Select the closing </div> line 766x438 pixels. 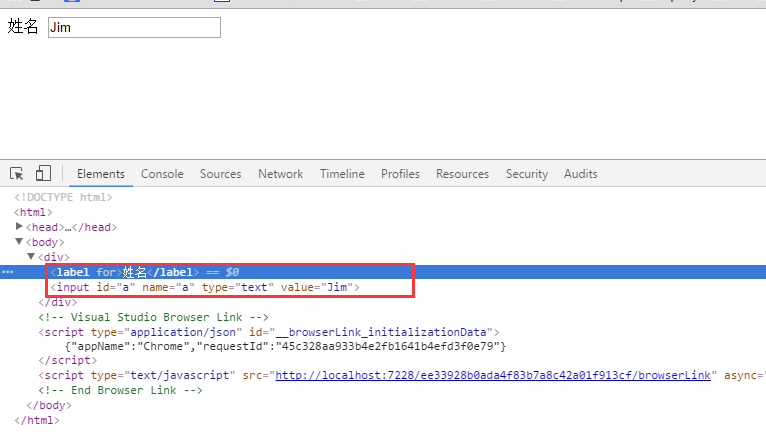pyautogui.click(x=58, y=302)
